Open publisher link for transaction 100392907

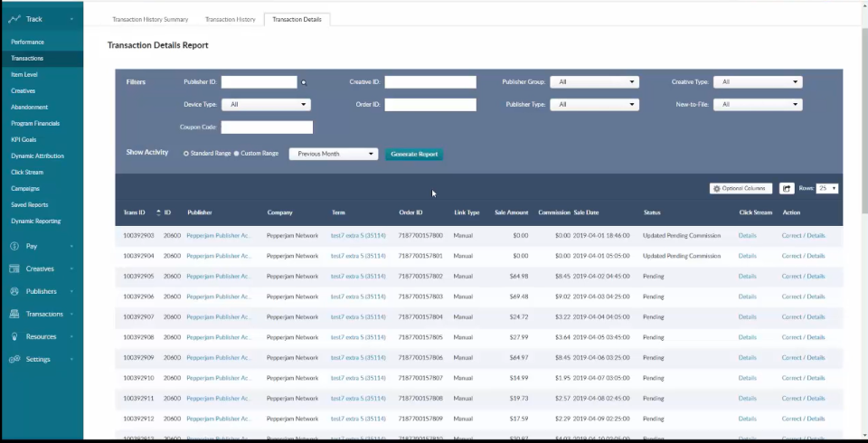point(219,316)
